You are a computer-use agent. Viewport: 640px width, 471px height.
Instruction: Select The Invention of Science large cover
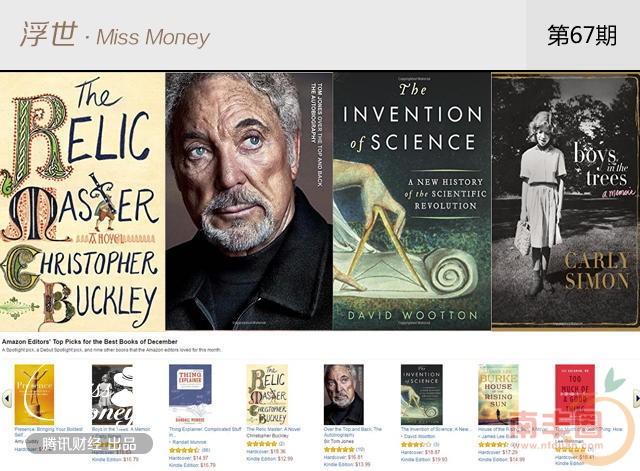[x=412, y=200]
